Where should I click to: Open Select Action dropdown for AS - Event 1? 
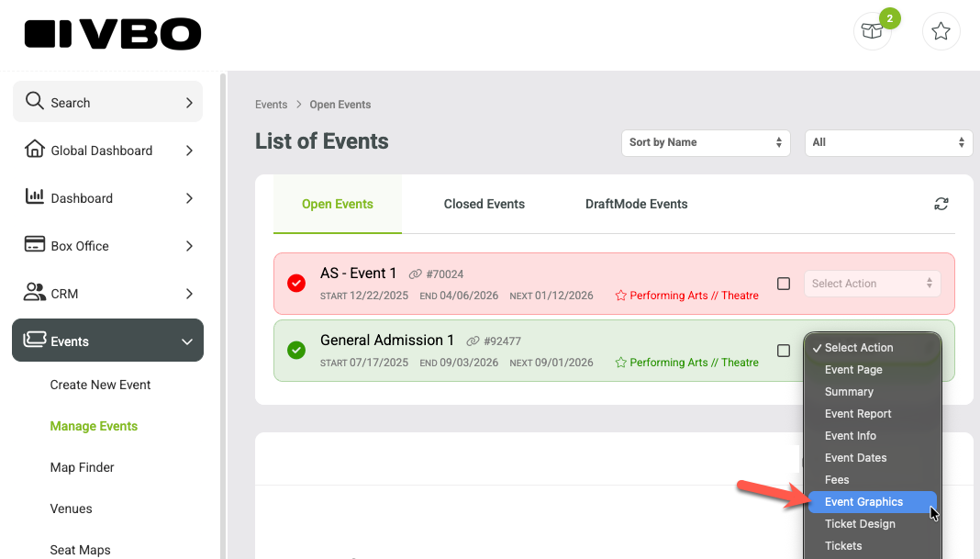[x=872, y=284]
